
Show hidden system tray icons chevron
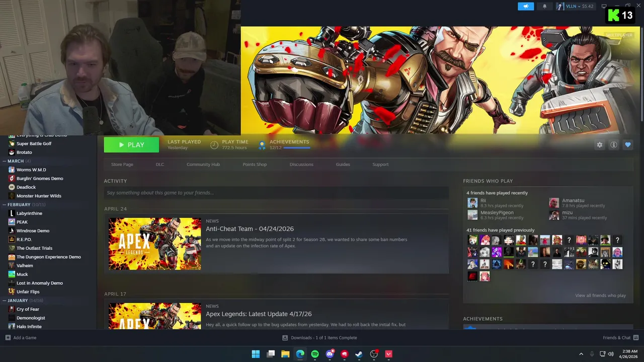[x=581, y=354]
